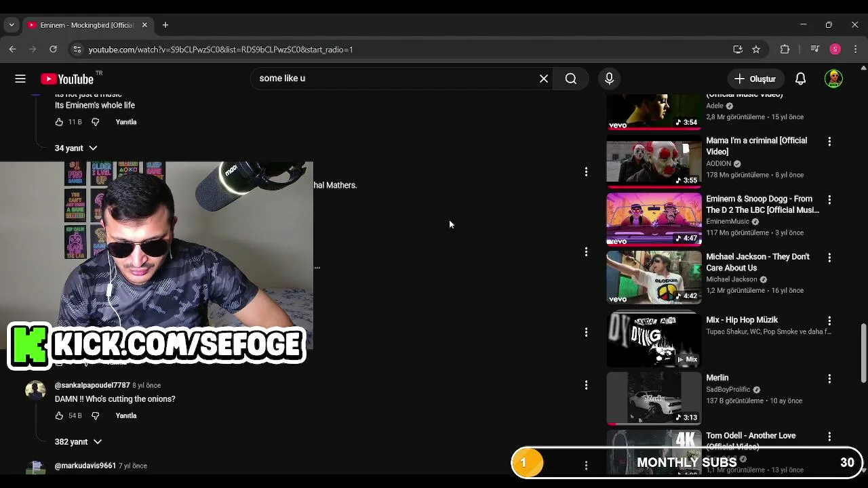This screenshot has width=868, height=488.
Task: Open more options for Merlin video
Action: pos(829,379)
